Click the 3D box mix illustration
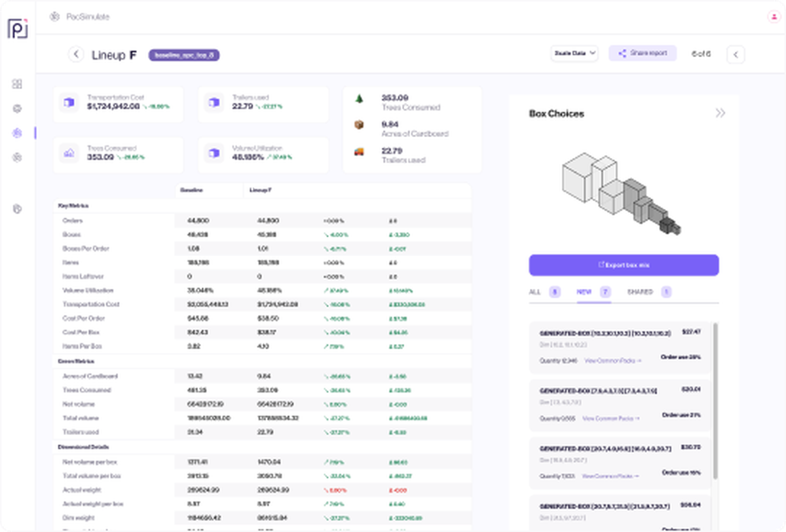Screen dimensions: 786x532 tap(621, 194)
